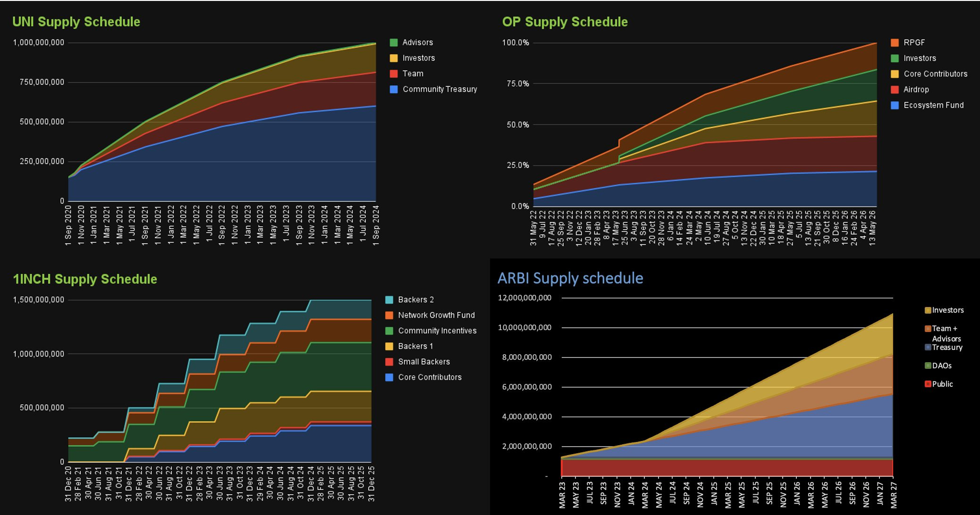This screenshot has height=515, width=980.
Task: Click the Community Incentives legend label
Action: click(438, 331)
